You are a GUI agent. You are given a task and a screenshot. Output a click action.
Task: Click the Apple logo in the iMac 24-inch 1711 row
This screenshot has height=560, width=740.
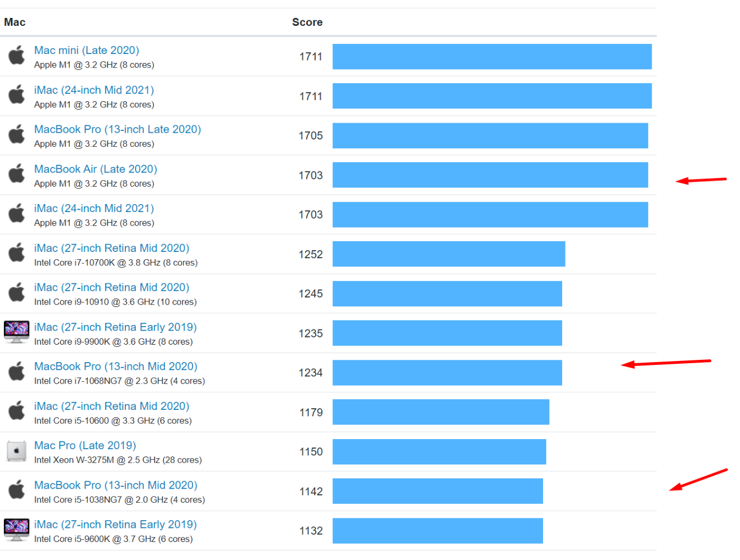click(17, 94)
